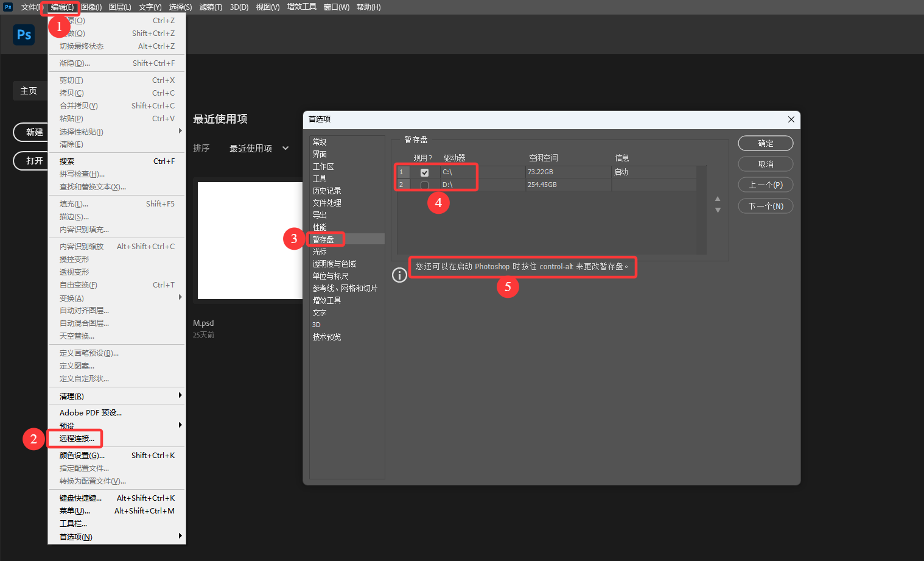Expand the 清理(R) submenu
Screen dimensions: 924x561
coord(116,396)
